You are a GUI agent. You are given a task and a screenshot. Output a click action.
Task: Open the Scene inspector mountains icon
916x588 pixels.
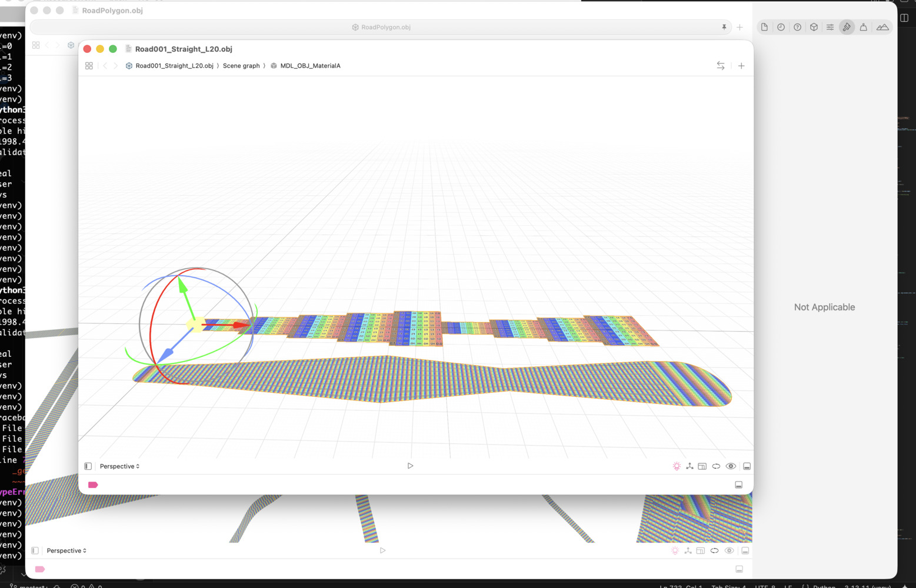pyautogui.click(x=882, y=27)
